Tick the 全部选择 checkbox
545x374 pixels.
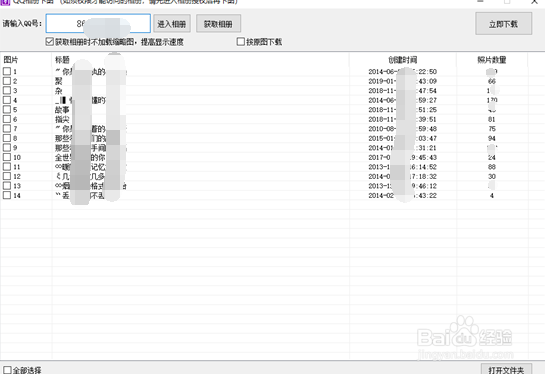[7, 370]
